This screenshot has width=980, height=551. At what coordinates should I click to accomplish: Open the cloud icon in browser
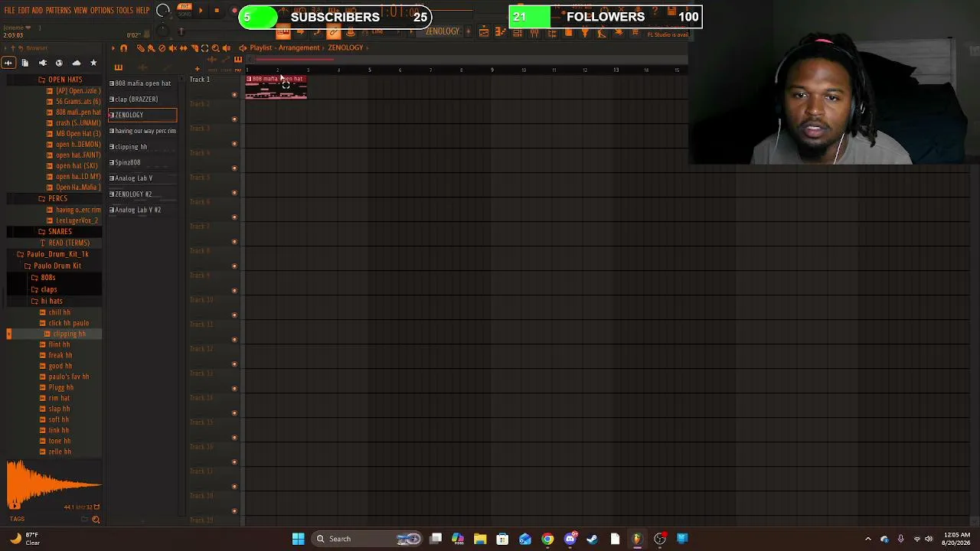(76, 63)
